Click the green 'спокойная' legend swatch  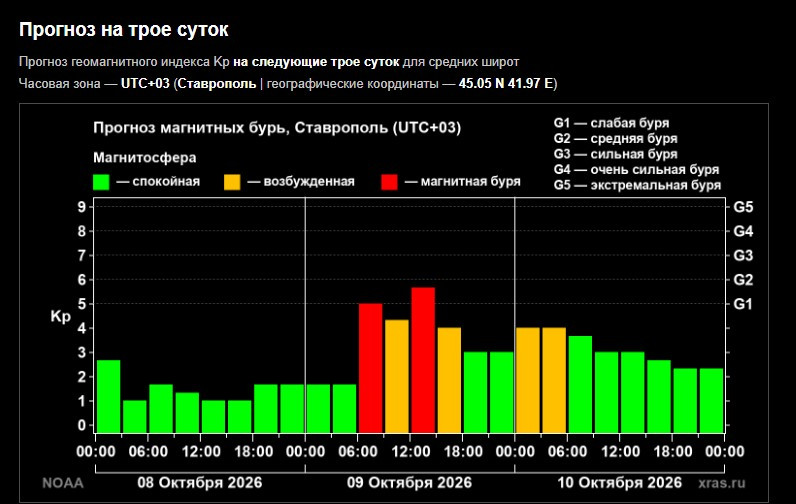tap(101, 182)
